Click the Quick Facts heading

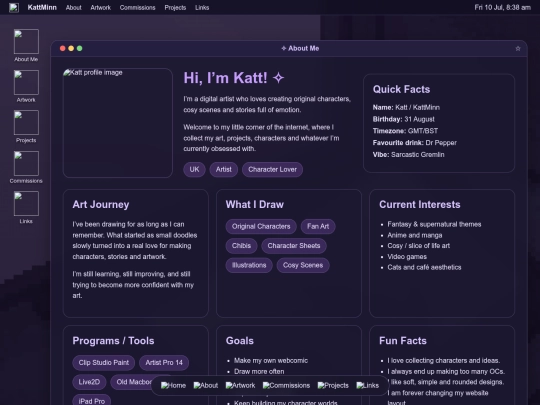tap(401, 89)
